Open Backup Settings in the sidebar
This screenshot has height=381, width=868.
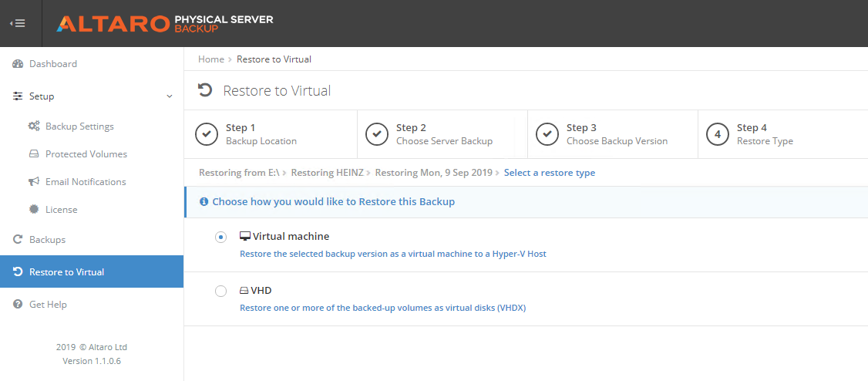[79, 126]
